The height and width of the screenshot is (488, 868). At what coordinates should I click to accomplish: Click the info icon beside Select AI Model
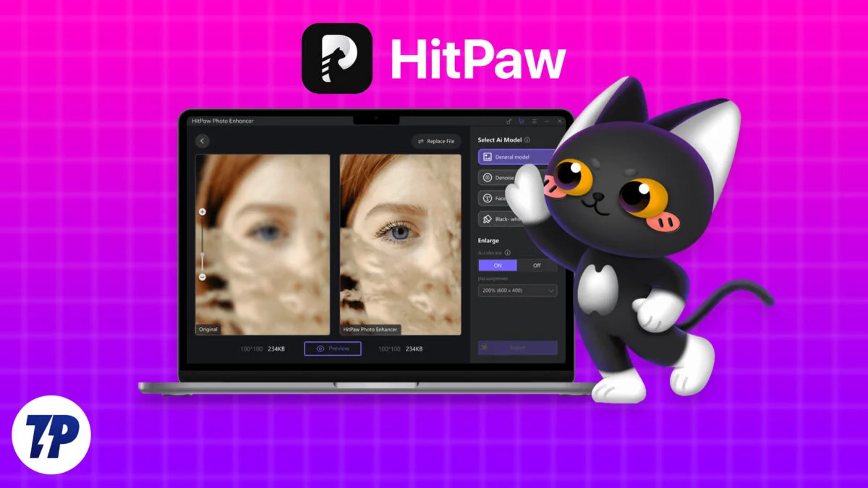tap(527, 140)
